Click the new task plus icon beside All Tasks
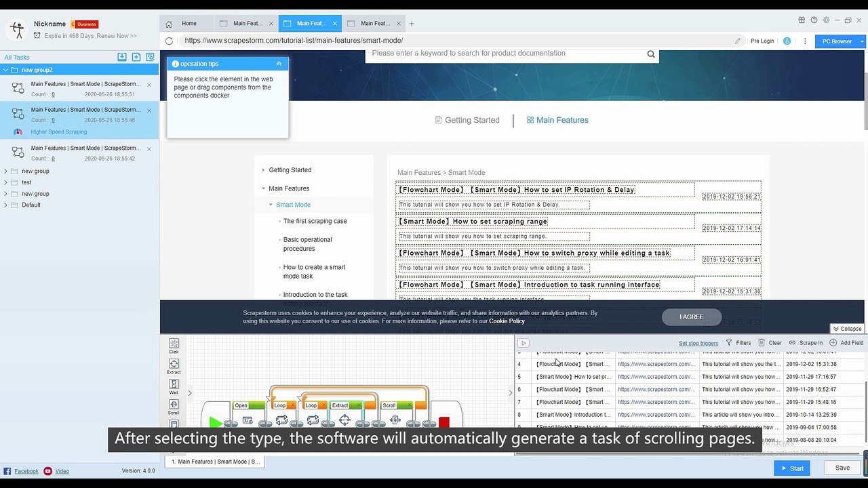Viewport: 868px width, 488px height. [x=136, y=57]
